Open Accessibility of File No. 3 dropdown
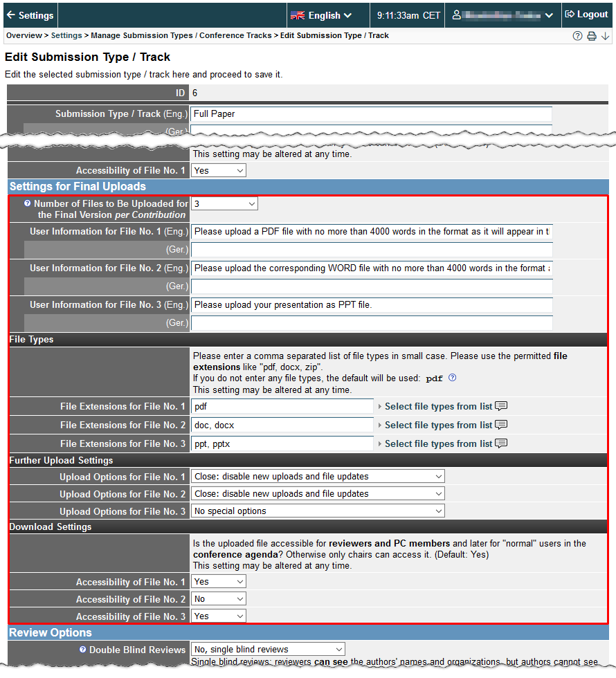The image size is (616, 678). (x=219, y=616)
